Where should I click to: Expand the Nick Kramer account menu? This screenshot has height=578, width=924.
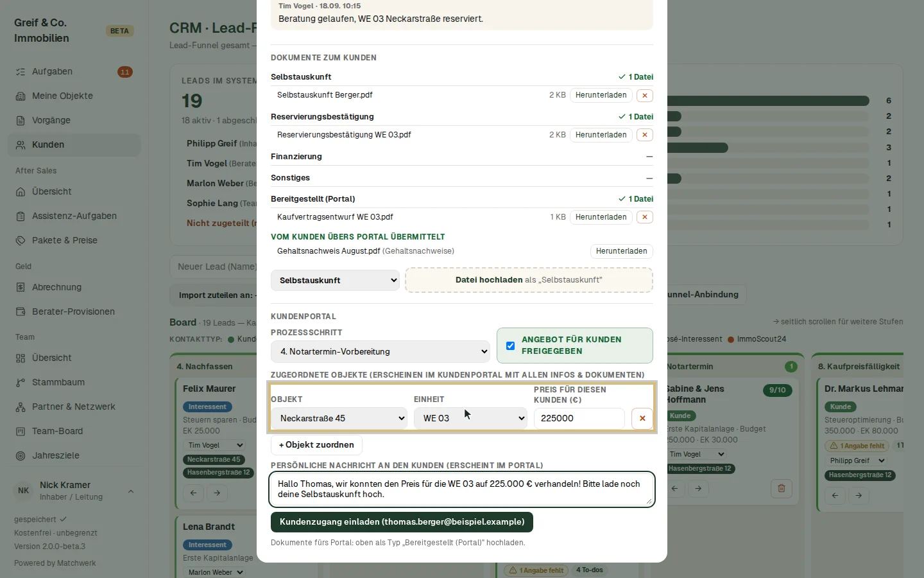point(74,491)
